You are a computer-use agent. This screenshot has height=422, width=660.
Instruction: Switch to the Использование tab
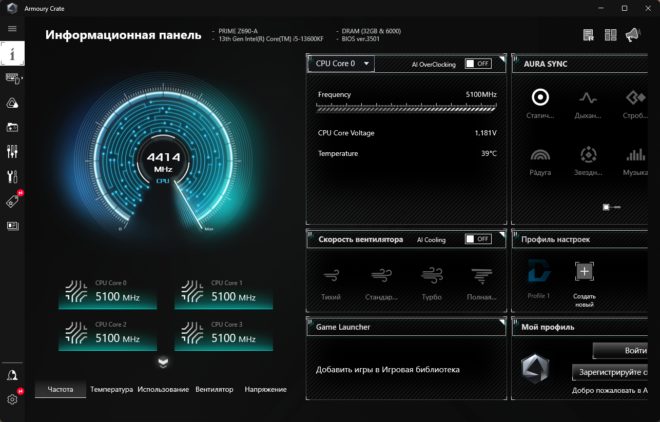163,389
